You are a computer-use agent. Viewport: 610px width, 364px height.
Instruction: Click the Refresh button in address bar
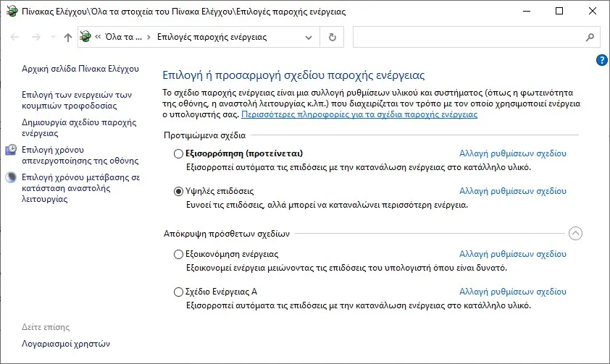pyautogui.click(x=332, y=38)
